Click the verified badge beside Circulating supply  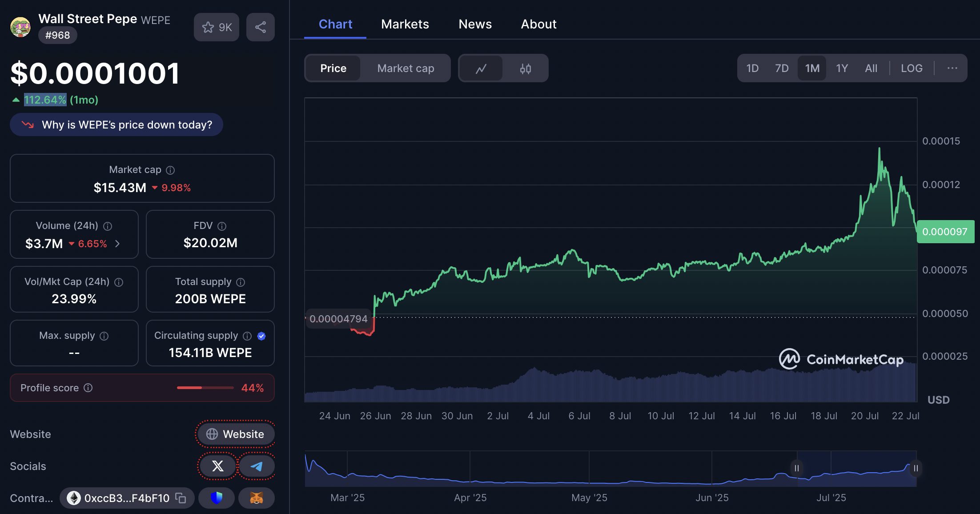(261, 336)
